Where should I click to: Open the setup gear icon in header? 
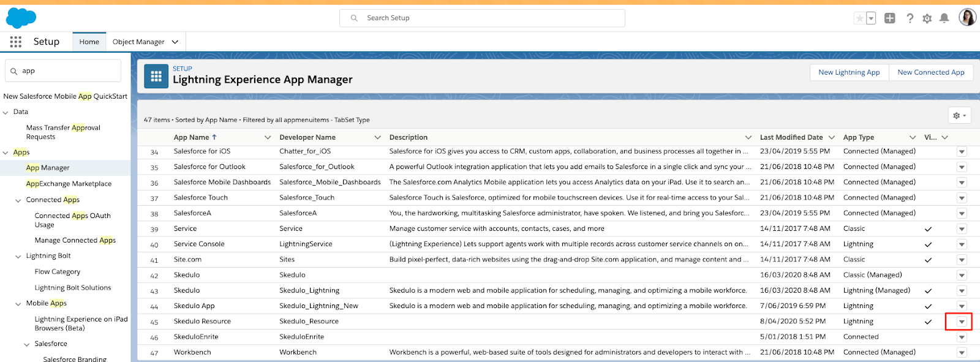tap(927, 18)
